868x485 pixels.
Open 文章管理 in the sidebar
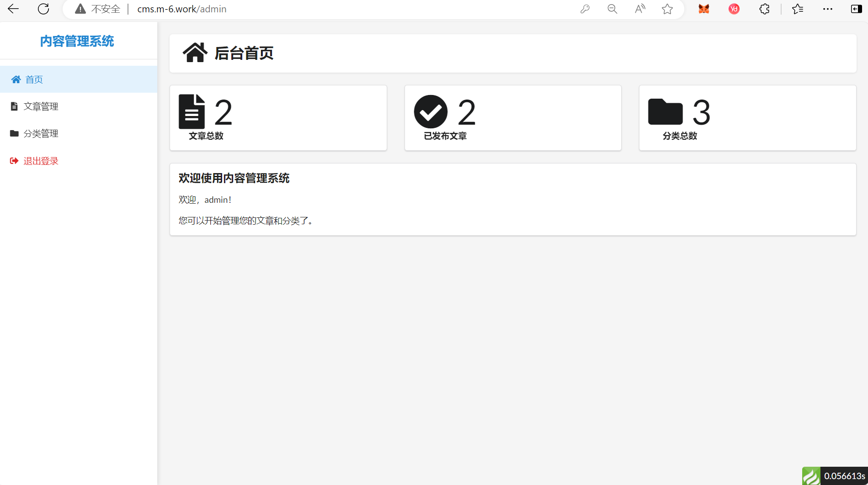[41, 106]
